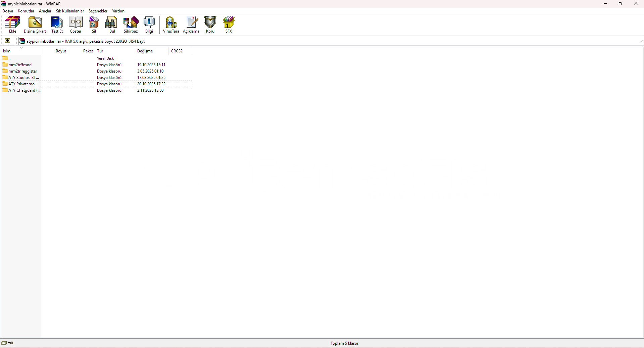The image size is (644, 348).
Task: Click the ATY Chatguard folder icon
Action: pos(5,90)
